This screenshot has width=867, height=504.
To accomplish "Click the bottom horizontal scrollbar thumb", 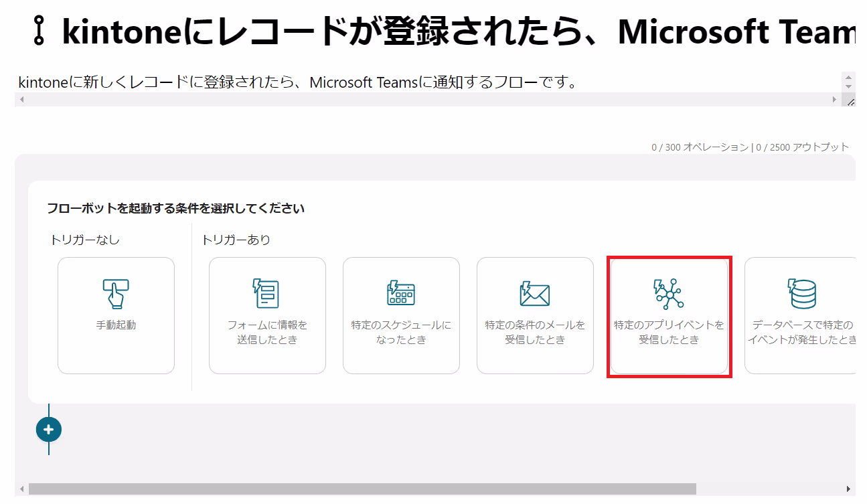I will pos(362,489).
